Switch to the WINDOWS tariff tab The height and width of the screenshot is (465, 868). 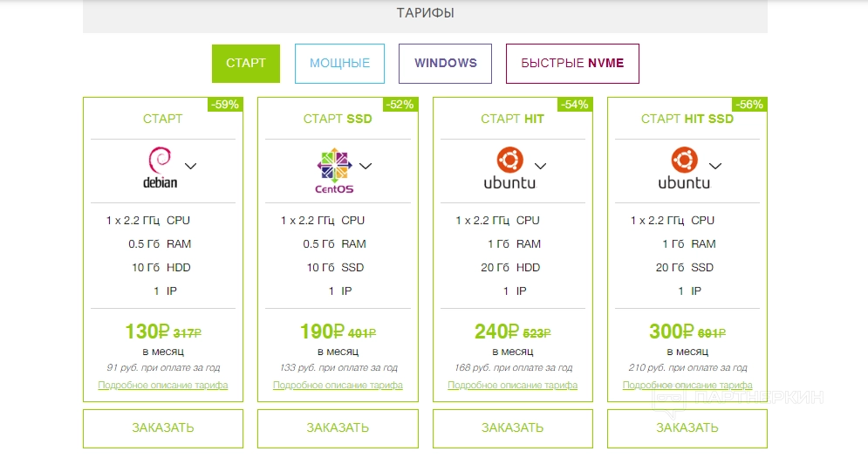[x=445, y=64]
